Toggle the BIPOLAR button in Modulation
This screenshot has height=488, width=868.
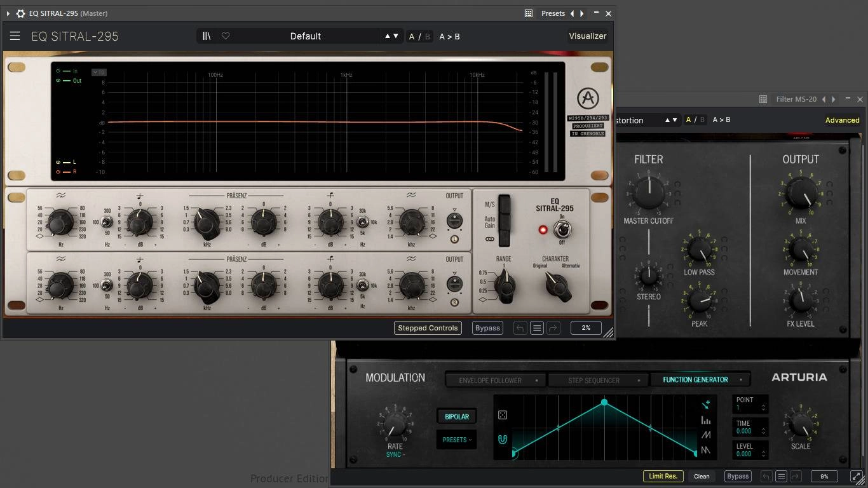click(457, 417)
